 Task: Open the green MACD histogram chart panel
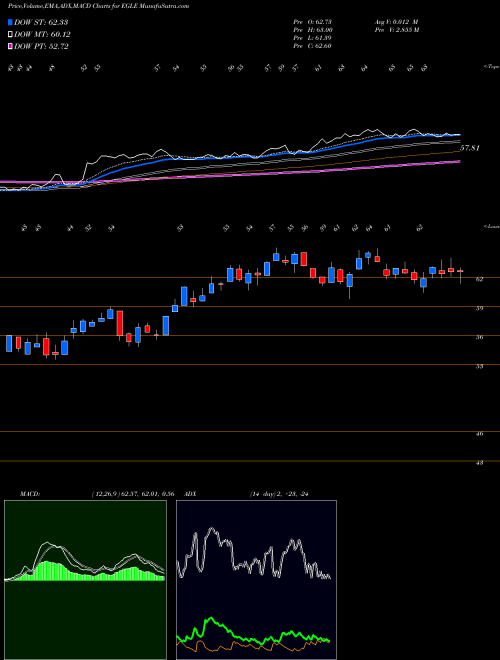[x=85, y=580]
